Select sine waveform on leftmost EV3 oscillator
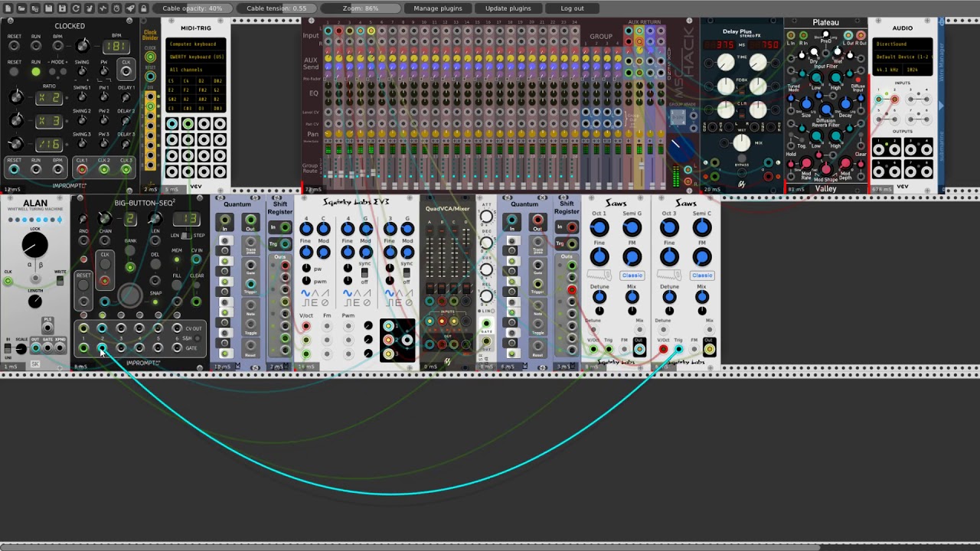 point(305,293)
